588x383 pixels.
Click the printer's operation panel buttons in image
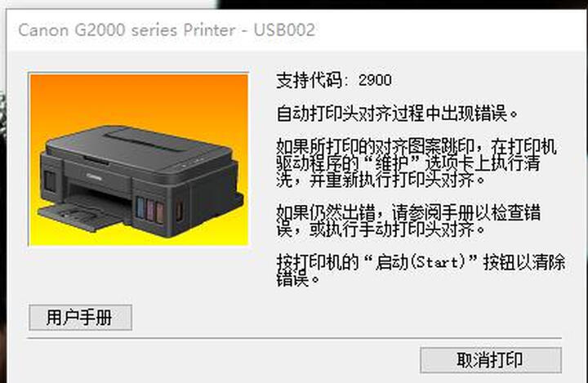click(194, 162)
